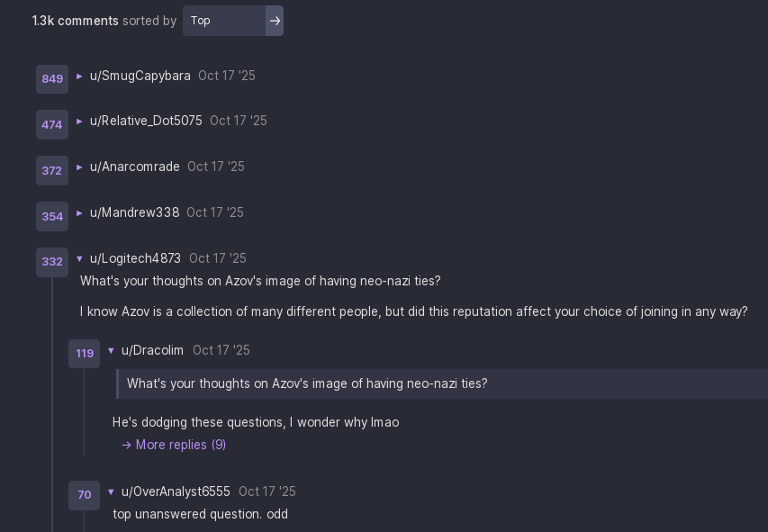Expand the u/Mandrew338 comment
The height and width of the screenshot is (532, 768).
[x=79, y=213]
